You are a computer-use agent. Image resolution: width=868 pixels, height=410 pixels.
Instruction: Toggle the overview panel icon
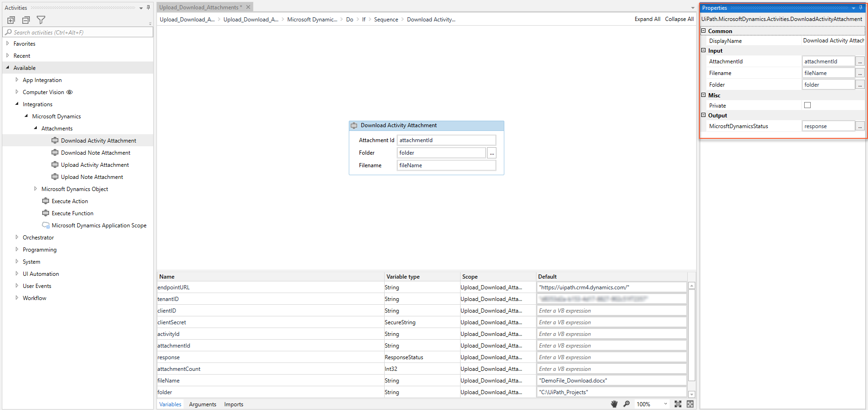tap(690, 404)
